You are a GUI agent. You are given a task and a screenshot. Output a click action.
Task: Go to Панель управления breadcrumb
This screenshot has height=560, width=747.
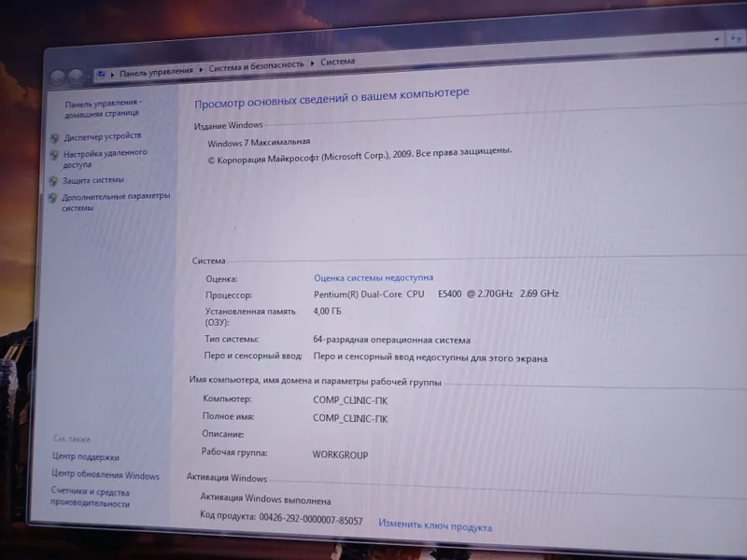point(156,72)
